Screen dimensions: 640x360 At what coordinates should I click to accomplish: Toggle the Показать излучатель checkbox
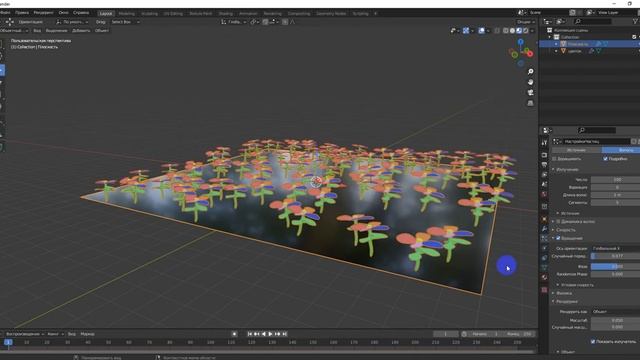(x=593, y=341)
